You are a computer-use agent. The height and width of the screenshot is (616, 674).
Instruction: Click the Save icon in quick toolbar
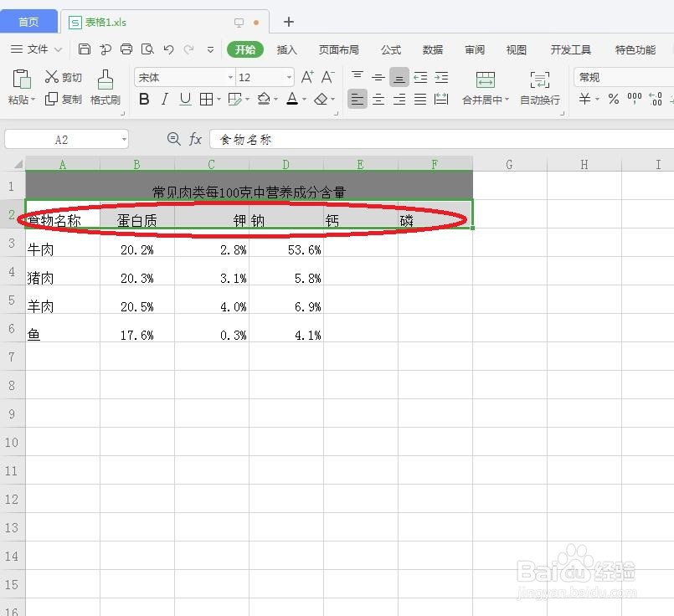tap(85, 49)
